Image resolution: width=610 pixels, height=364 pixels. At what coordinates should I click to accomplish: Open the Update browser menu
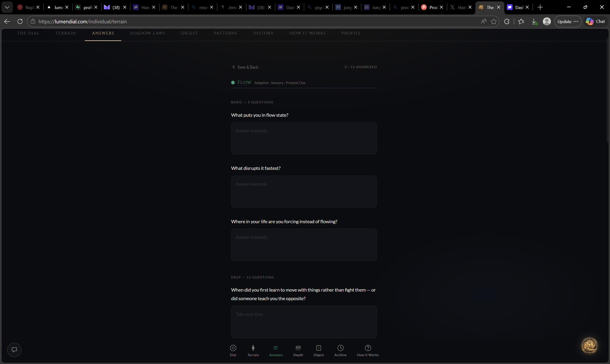tap(567, 22)
